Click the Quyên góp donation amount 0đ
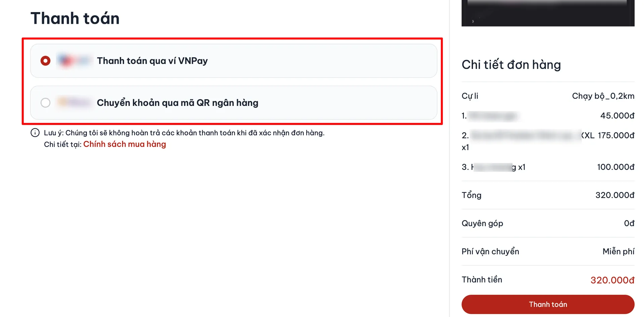Image resolution: width=644 pixels, height=317 pixels. [629, 223]
